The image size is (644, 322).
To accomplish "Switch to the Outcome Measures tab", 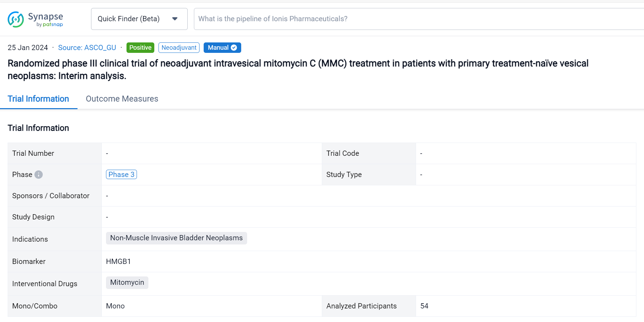I will click(122, 99).
